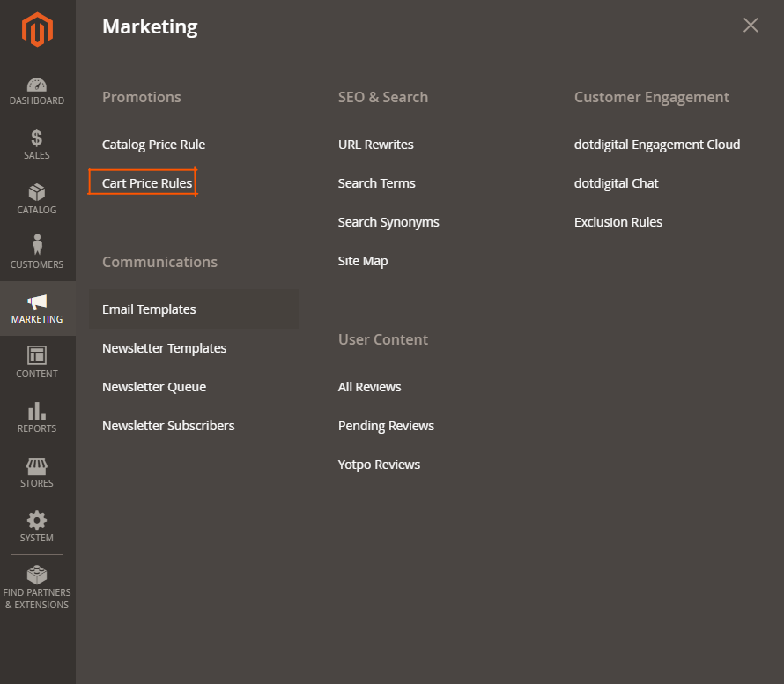Open Find Partners & Extensions icon

click(37, 576)
